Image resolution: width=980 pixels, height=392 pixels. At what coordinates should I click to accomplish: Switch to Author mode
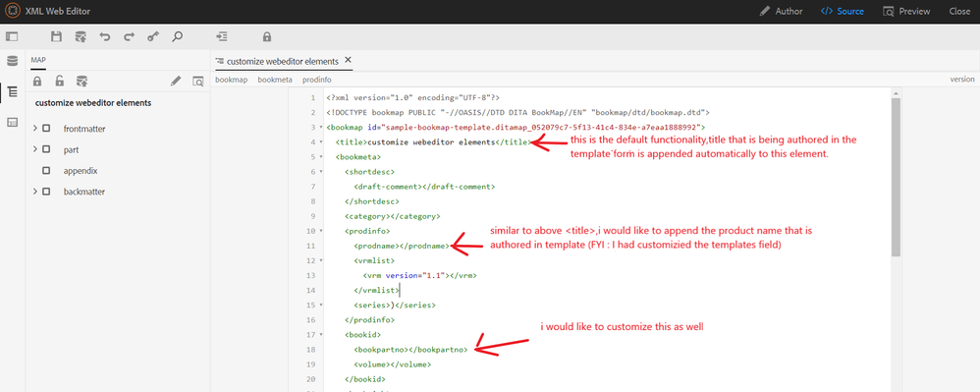click(x=782, y=11)
